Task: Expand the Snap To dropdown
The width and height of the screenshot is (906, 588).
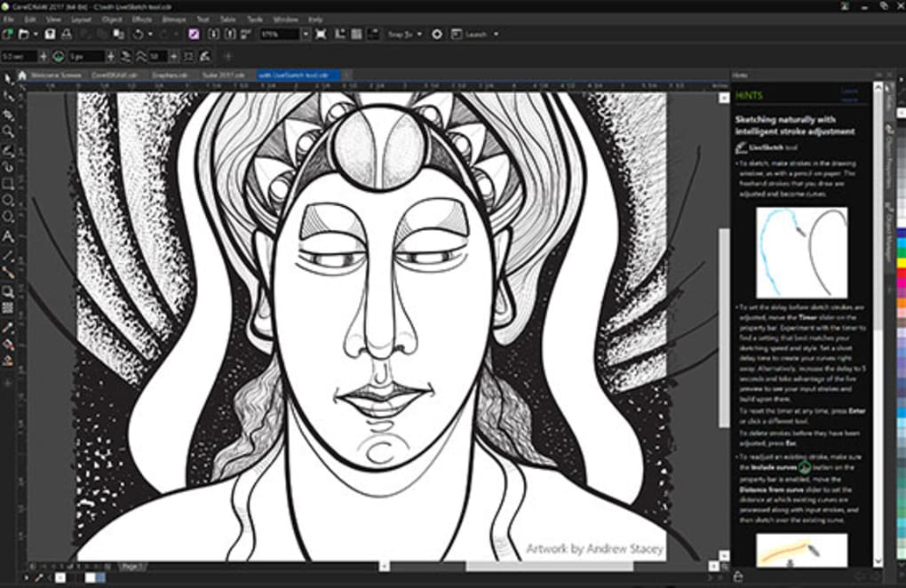Action: pyautogui.click(x=417, y=34)
